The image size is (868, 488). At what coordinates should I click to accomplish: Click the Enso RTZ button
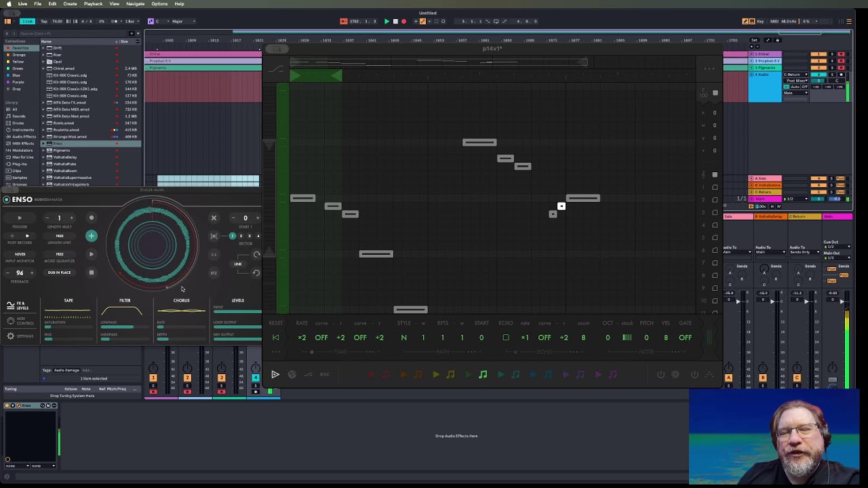(x=214, y=272)
